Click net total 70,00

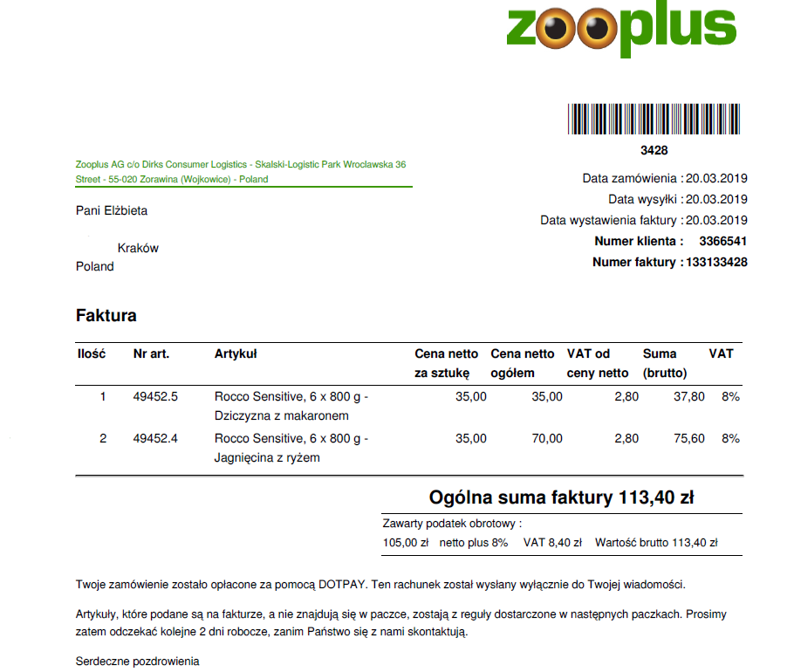547,439
